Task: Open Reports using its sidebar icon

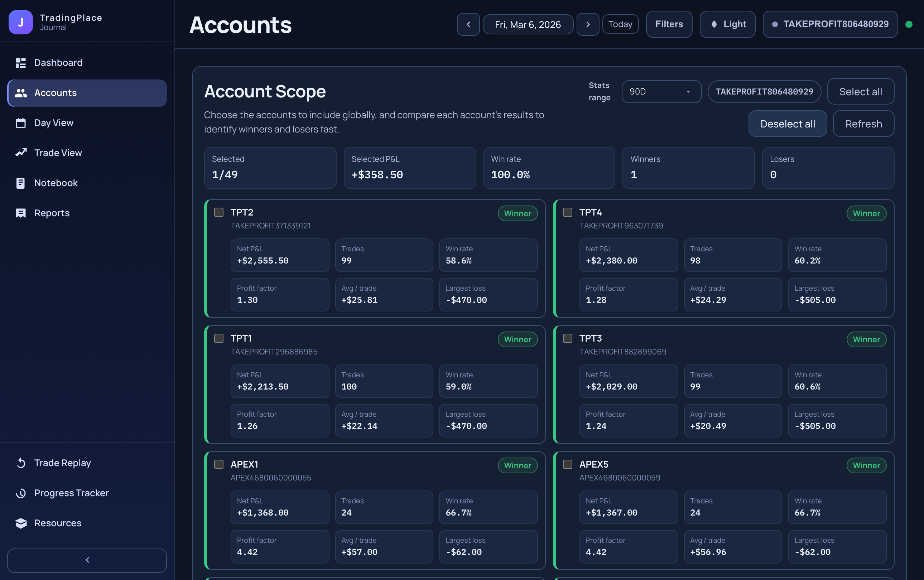Action: tap(21, 213)
